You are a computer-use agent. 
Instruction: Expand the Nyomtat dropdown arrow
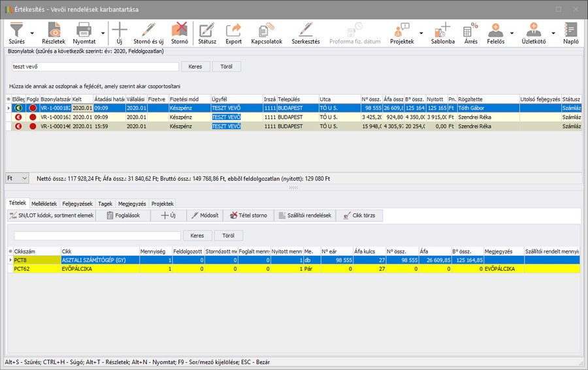coord(103,33)
